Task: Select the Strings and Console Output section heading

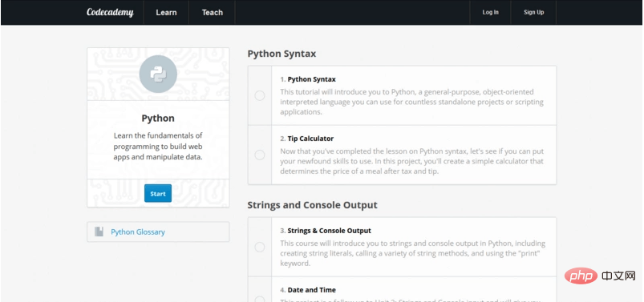Action: [312, 205]
